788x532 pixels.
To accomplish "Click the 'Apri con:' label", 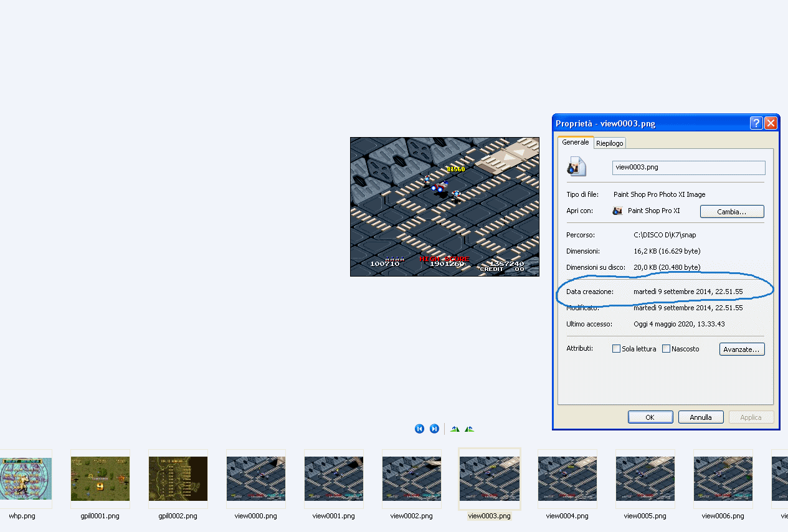I will (x=580, y=211).
